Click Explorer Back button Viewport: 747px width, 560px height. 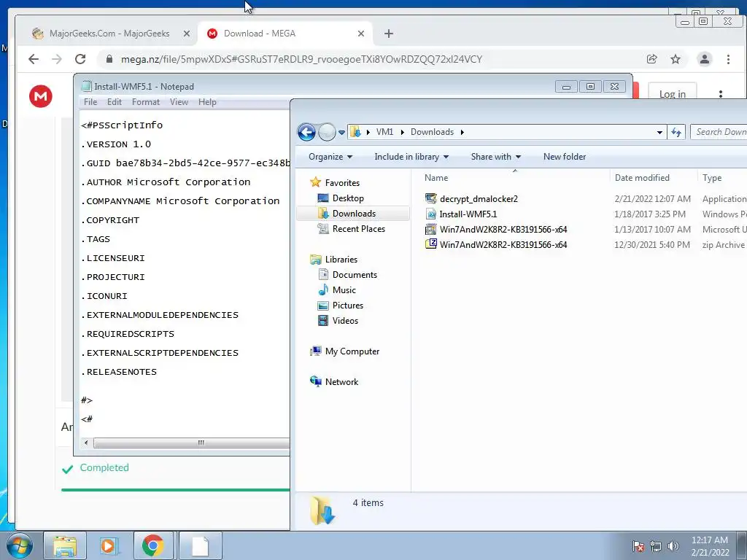point(306,132)
